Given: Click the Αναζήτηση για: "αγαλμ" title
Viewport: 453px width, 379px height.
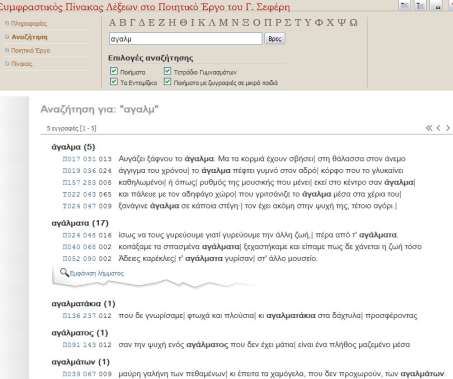Looking at the screenshot, I should [100, 109].
